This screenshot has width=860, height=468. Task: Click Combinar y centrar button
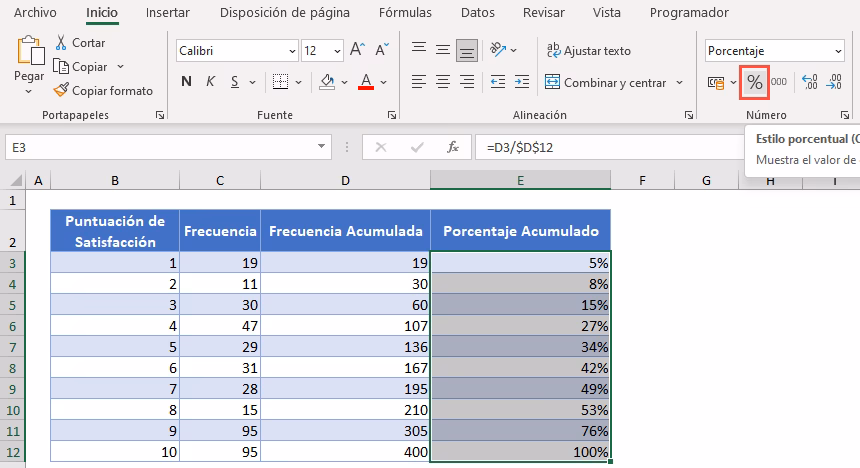tap(606, 82)
